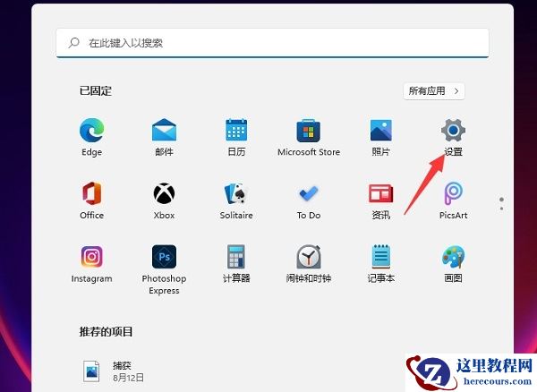Image resolution: width=537 pixels, height=392 pixels.
Task: Focus the 在此键入以搜索 search box
Action: click(x=273, y=43)
